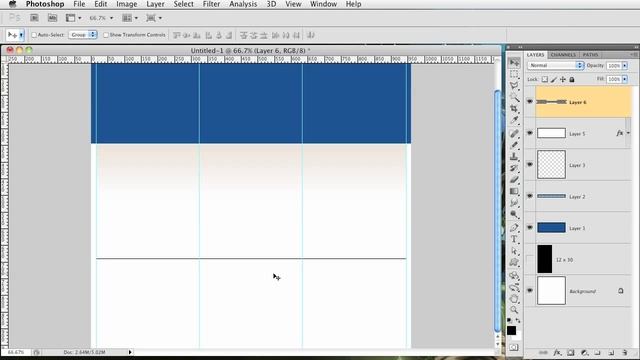Set the foreground color swatch

click(x=511, y=330)
